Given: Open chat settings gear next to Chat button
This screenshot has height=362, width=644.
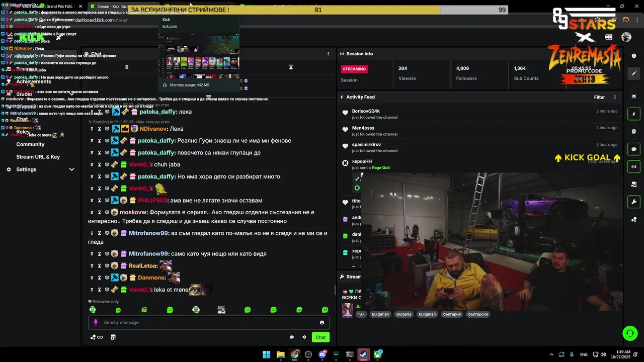Looking at the screenshot, I should [304, 337].
